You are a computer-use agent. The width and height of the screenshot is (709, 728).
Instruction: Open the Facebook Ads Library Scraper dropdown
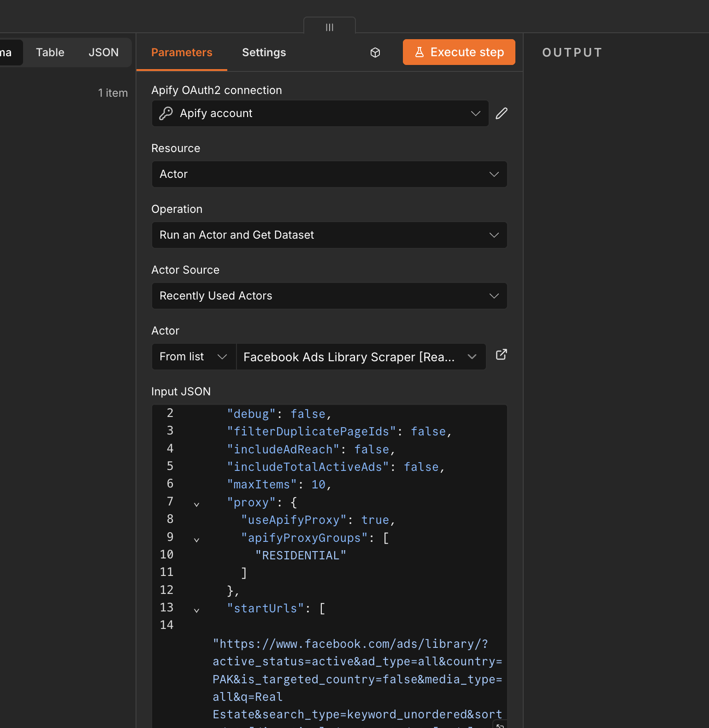(x=361, y=357)
